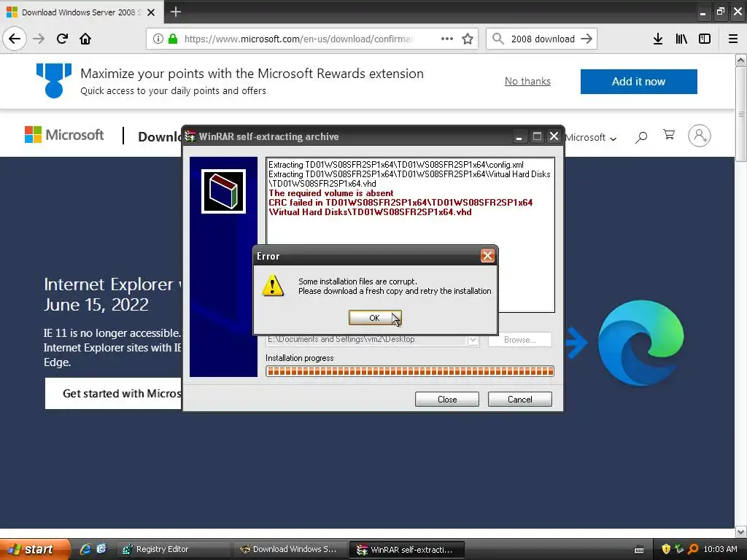
Task: Click the site search magnifier icon
Action: 641,137
